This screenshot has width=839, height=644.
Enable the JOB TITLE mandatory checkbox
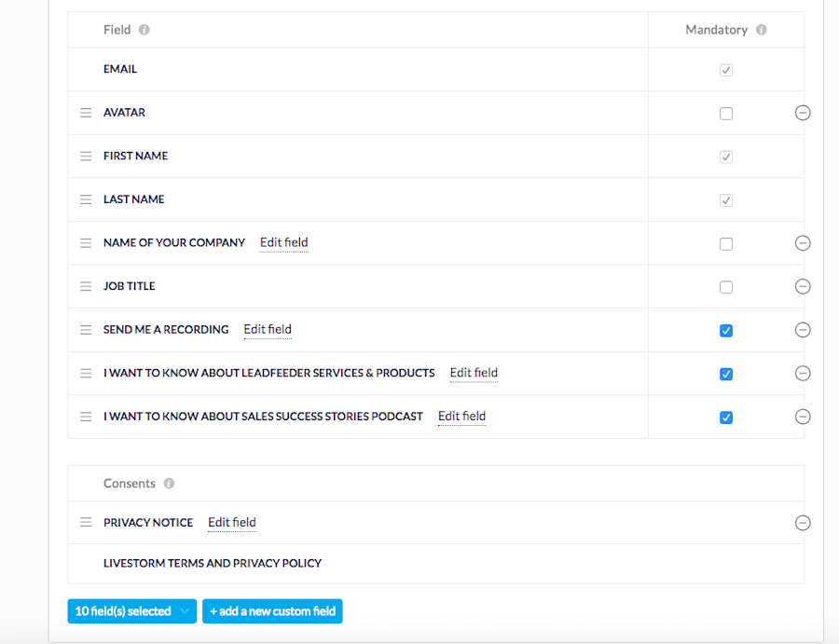(725, 286)
